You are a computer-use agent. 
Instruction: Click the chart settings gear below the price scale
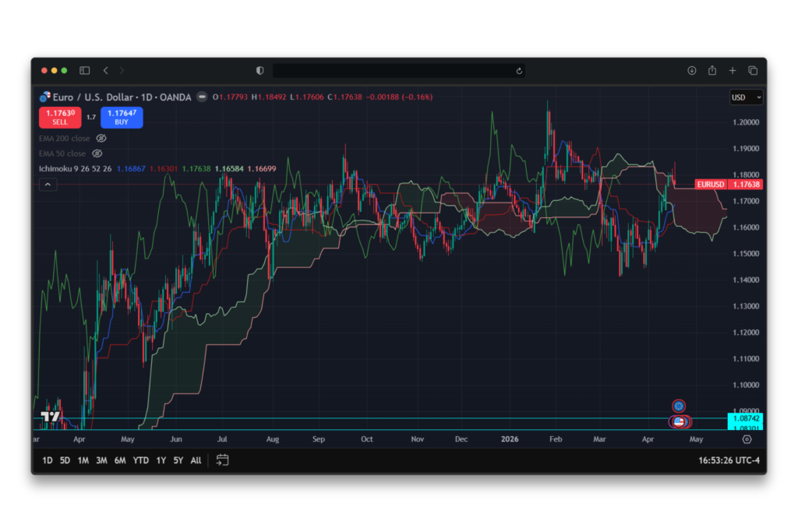tap(747, 439)
